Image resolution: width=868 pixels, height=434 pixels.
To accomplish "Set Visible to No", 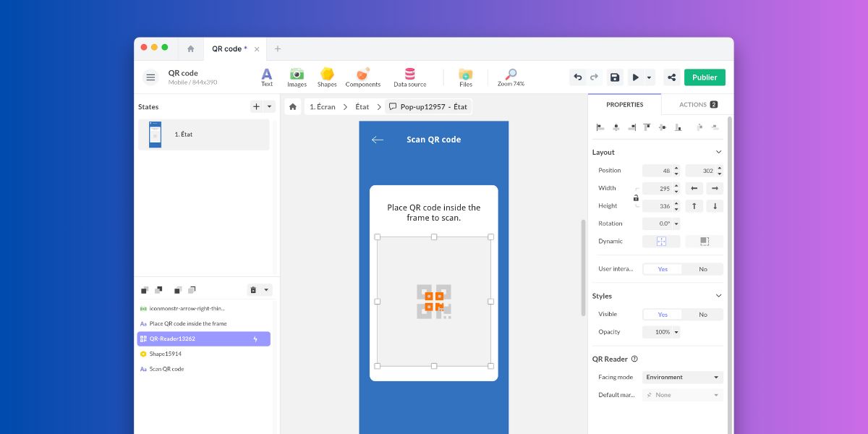I will [x=702, y=315].
